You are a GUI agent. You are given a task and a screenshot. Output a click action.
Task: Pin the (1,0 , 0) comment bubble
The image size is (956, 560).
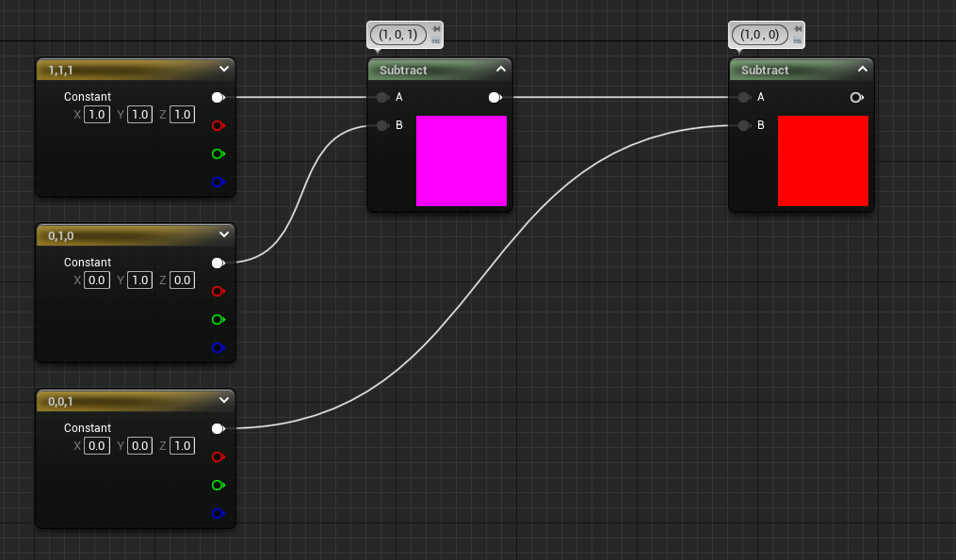tap(797, 29)
